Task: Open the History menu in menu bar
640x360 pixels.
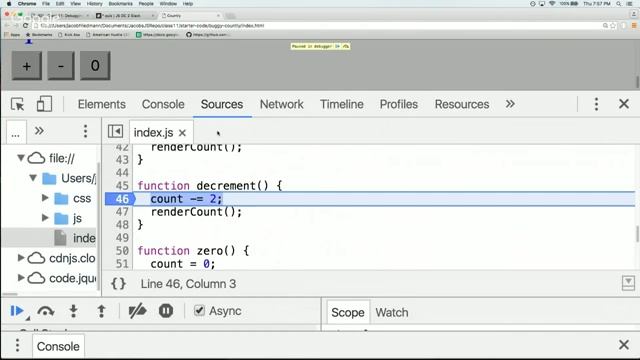Action: (94, 4)
